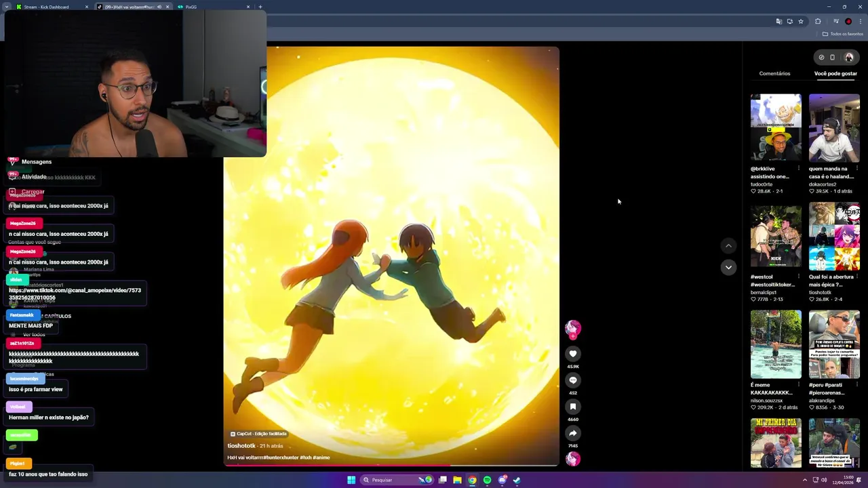The image size is (868, 488).
Task: Open more options for É meme video
Action: pyautogui.click(x=798, y=385)
